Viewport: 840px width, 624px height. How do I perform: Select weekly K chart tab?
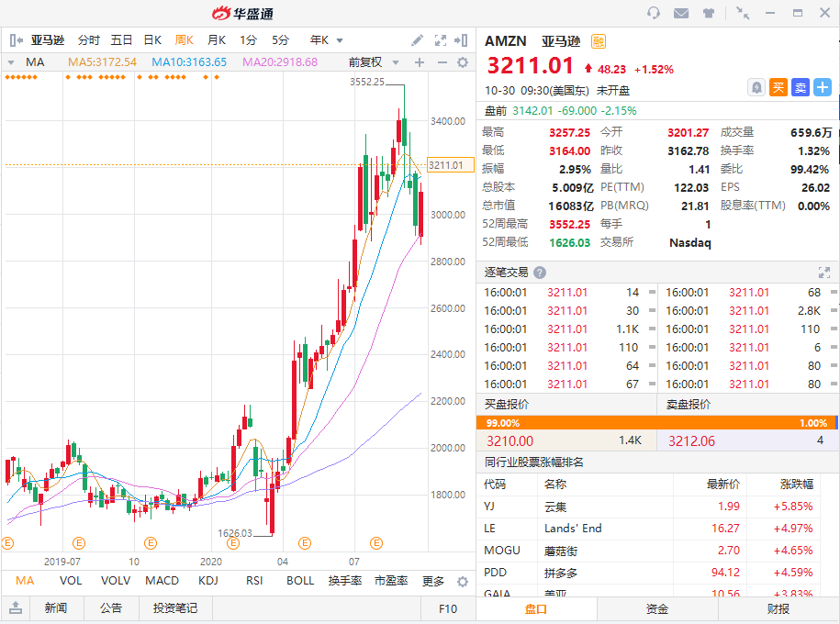click(185, 40)
